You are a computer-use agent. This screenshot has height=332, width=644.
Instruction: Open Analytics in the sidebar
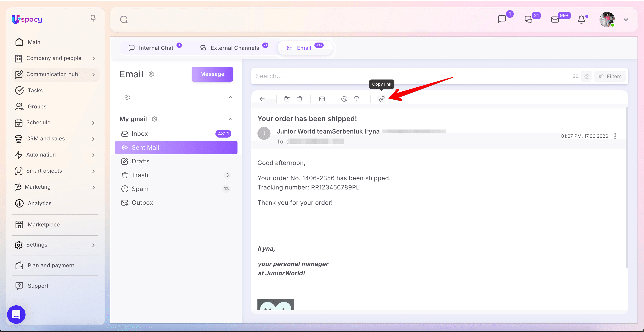pyautogui.click(x=55, y=203)
